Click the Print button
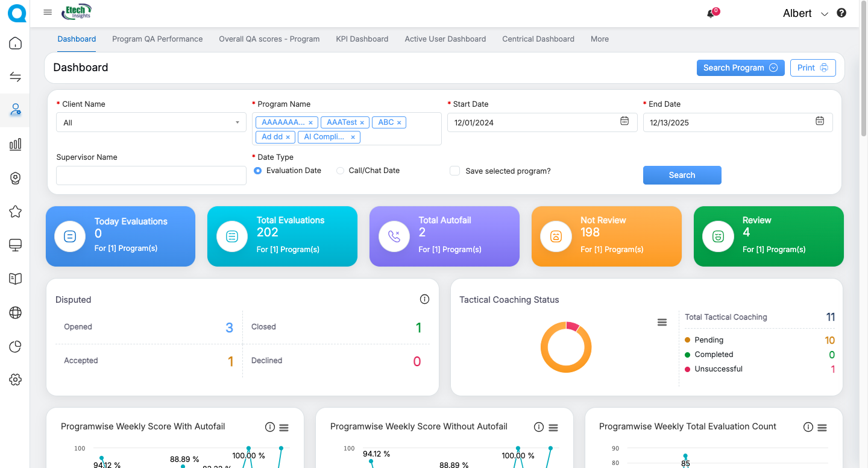 click(x=813, y=68)
